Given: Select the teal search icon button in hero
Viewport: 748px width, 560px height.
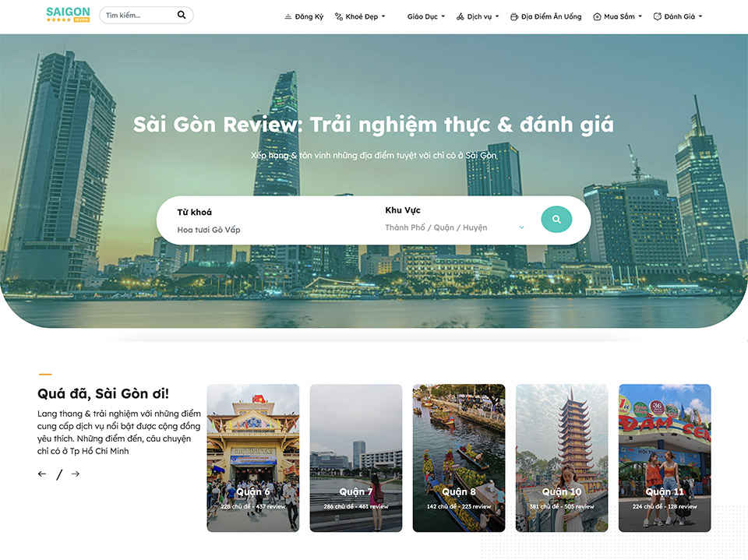Looking at the screenshot, I should pyautogui.click(x=556, y=219).
